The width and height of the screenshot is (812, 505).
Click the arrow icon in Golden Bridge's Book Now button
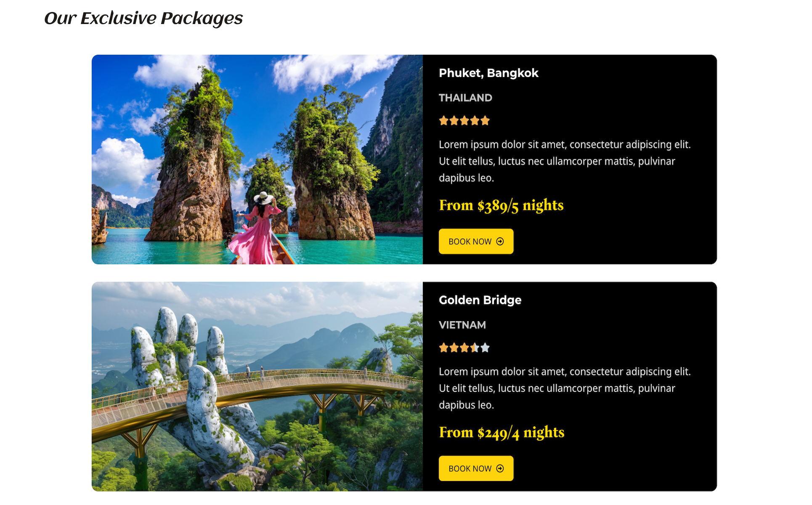(500, 468)
